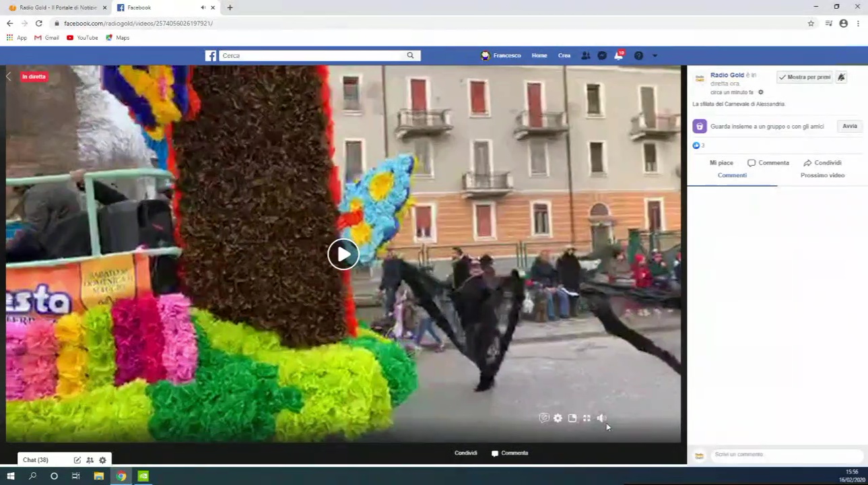Image resolution: width=868 pixels, height=485 pixels.
Task: Open the help question-mark icon
Action: [638, 56]
